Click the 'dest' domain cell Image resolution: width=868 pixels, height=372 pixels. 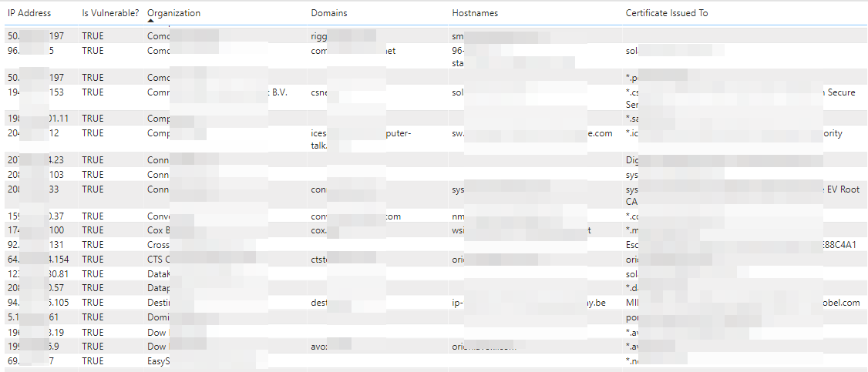(x=319, y=303)
